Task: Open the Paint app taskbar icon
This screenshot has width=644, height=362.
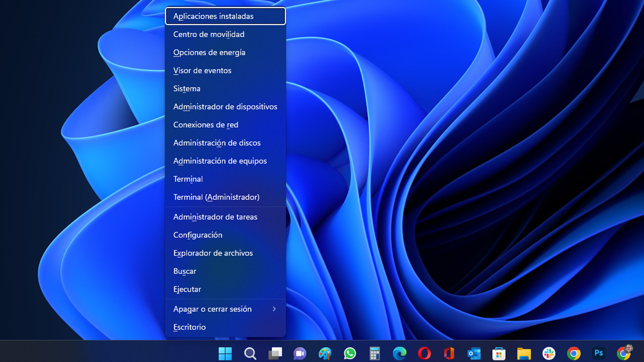Action: click(x=325, y=353)
